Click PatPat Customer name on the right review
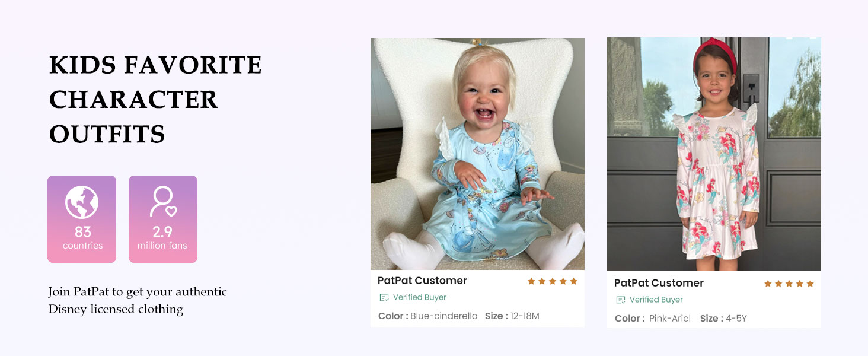The width and height of the screenshot is (868, 356). (659, 283)
